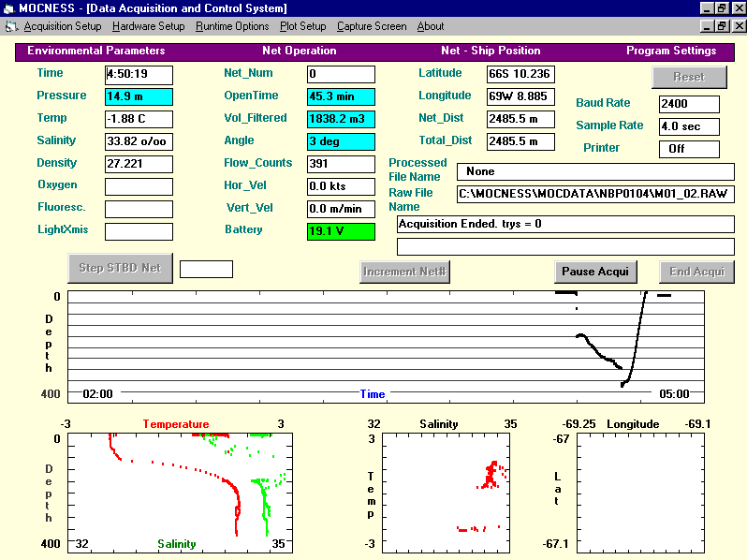
Task: Select the Time value field 4:50:19
Action: coord(139,74)
